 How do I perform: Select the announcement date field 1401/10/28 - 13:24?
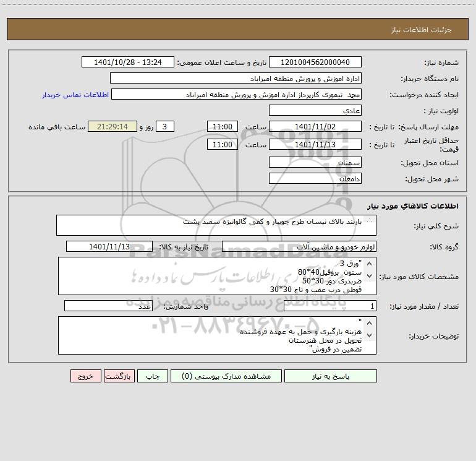click(128, 62)
